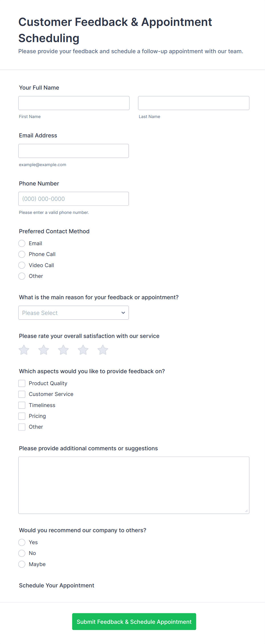Click Submit Feedback & Schedule Appointment button
The image size is (265, 644).
(134, 622)
